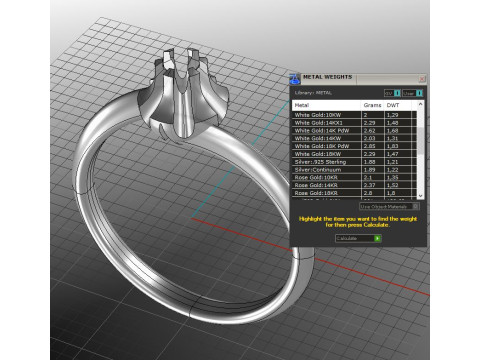Screen dimensions: 480x360
Task: Select the White Gold:18K PdW row
Action: 355,146
